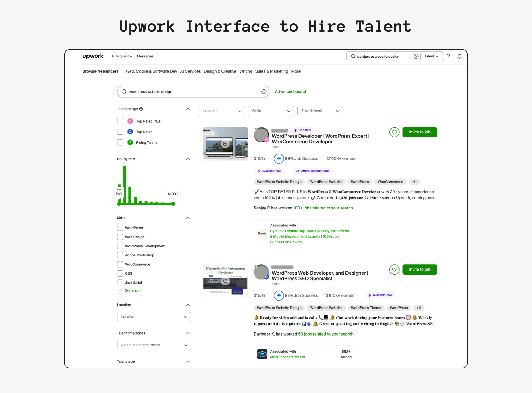The width and height of the screenshot is (532, 393).
Task: Click the Top Rated Plus badge icon
Action: click(x=130, y=121)
